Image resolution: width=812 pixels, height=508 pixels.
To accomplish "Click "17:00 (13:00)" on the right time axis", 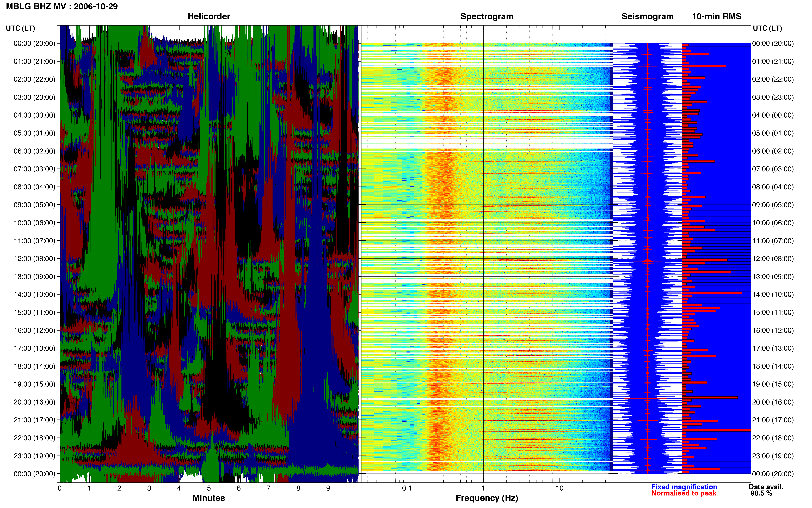I will (773, 348).
